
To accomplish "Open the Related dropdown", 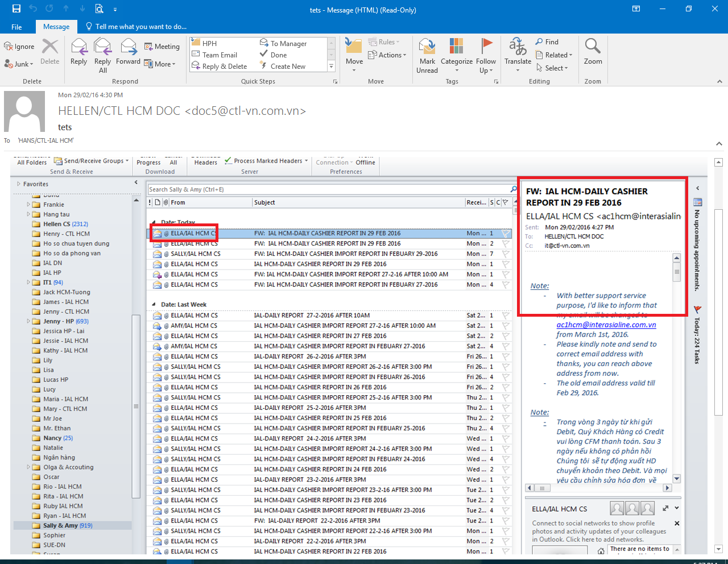I will [x=554, y=55].
